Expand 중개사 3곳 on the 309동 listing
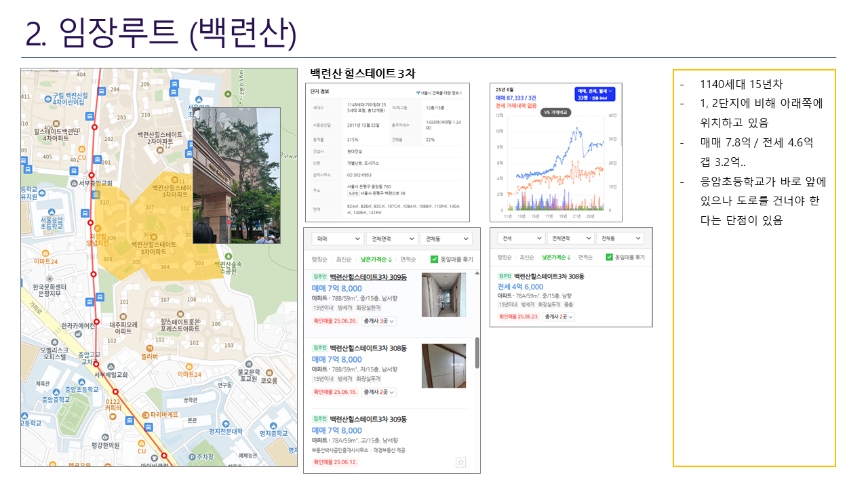This screenshot has height=488, width=868. [x=380, y=321]
